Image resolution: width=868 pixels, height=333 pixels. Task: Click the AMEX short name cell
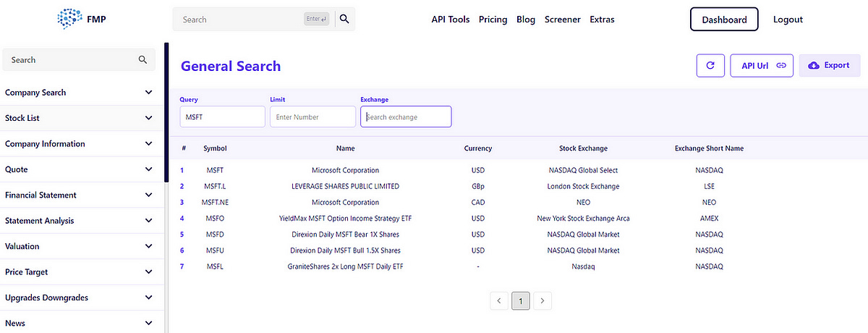(709, 219)
